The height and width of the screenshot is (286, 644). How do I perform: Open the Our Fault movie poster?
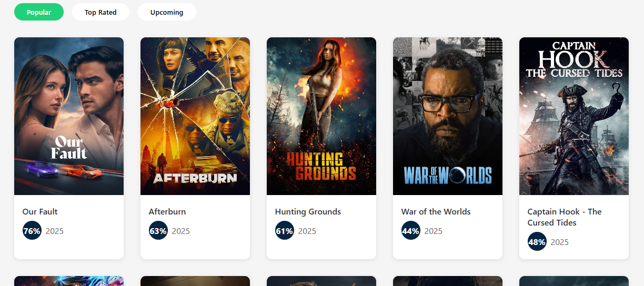point(69,116)
